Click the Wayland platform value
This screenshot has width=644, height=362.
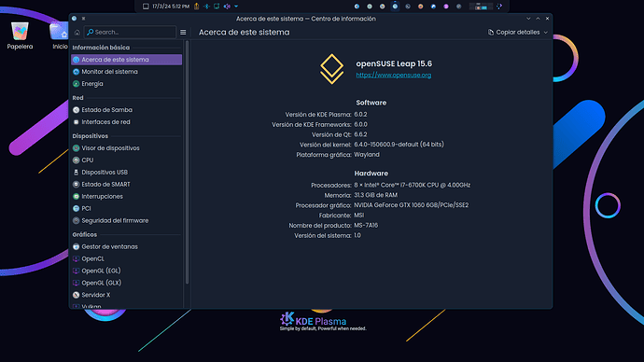click(x=367, y=155)
